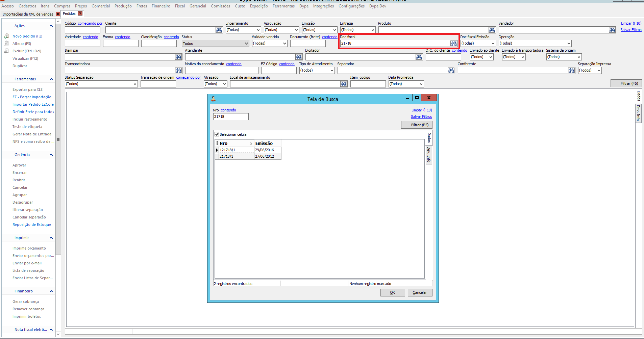
Task: Click Exportar para XLS in sidebar
Action: pos(28,89)
